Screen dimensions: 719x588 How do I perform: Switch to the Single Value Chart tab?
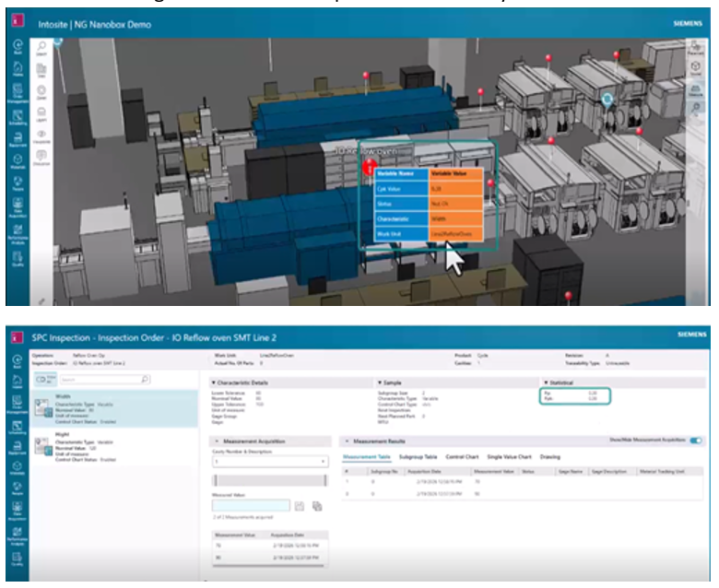coord(509,457)
